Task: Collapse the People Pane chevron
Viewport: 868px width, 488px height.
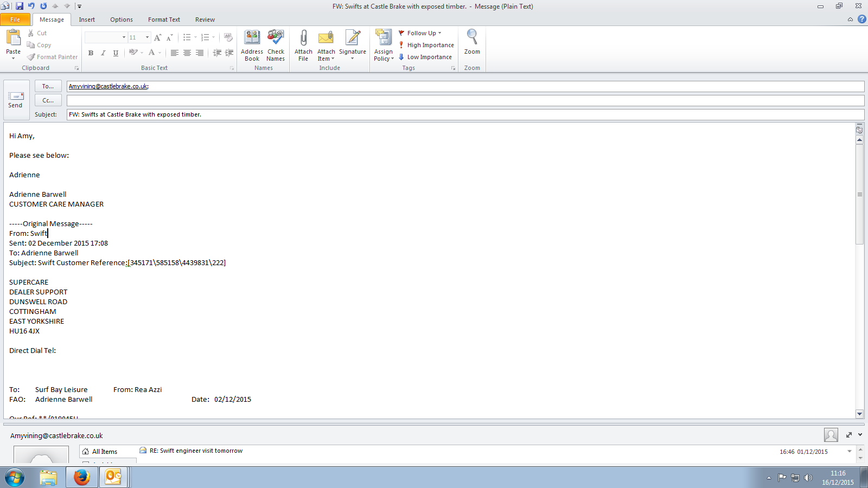Action: (860, 435)
